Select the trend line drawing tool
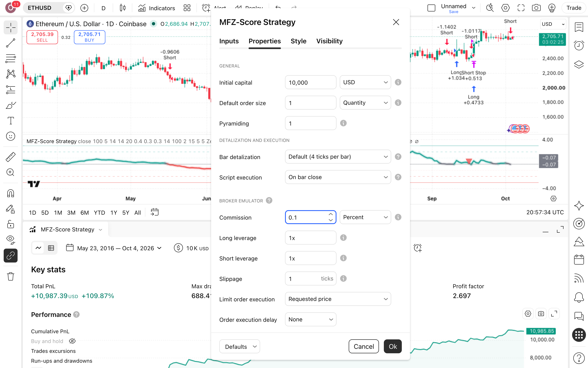Image resolution: width=588 pixels, height=368 pixels. [x=10, y=43]
